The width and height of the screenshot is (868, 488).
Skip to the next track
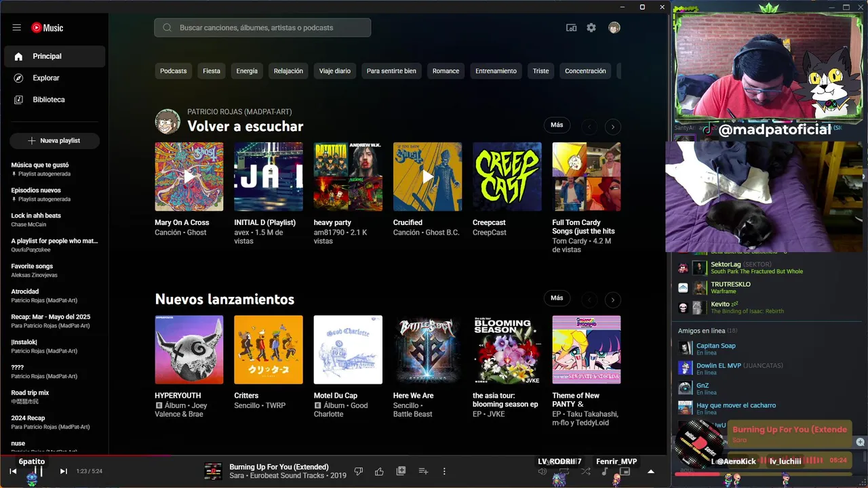tap(64, 471)
